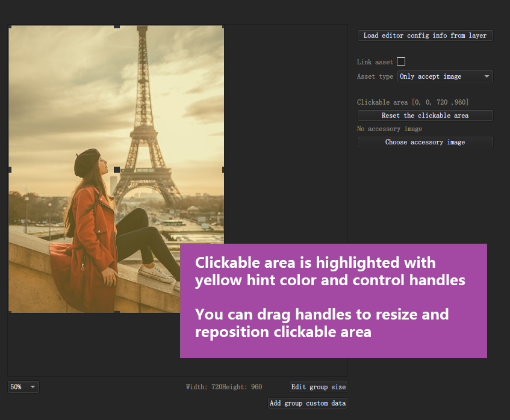
Task: Select the top-middle resize handle
Action: 117,26
